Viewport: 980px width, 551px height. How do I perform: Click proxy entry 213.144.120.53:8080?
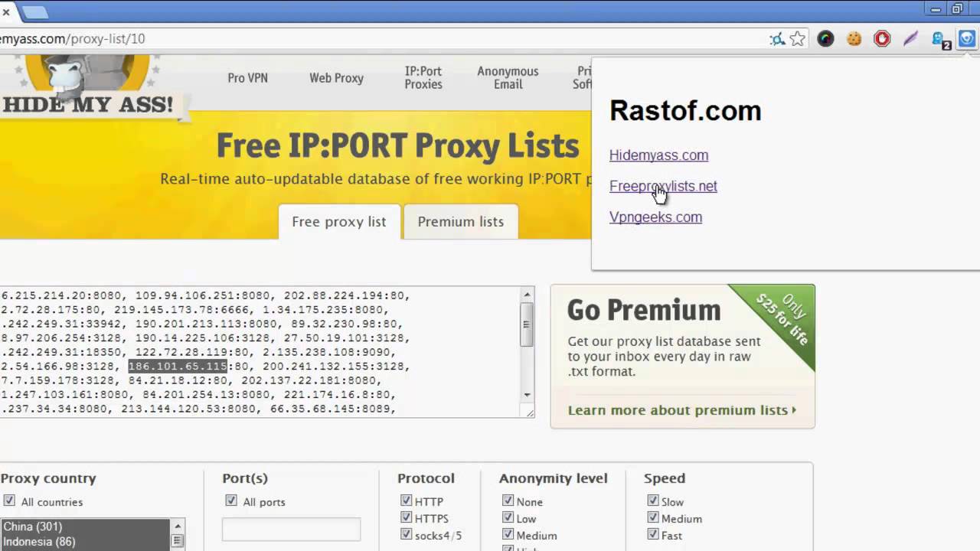coord(188,409)
